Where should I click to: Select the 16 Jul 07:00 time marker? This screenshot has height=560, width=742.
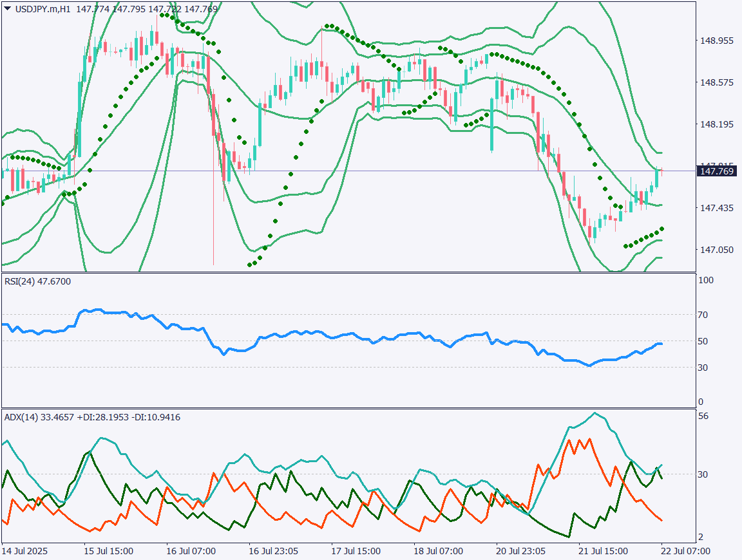[x=189, y=552]
